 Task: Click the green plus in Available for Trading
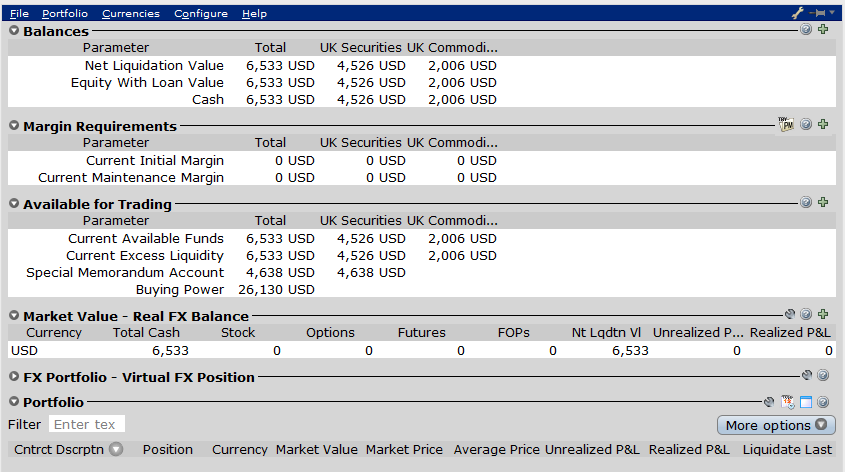coord(823,202)
